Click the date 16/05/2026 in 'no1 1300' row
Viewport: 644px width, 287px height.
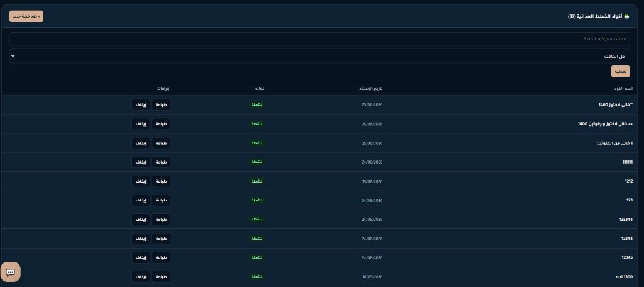point(372,277)
